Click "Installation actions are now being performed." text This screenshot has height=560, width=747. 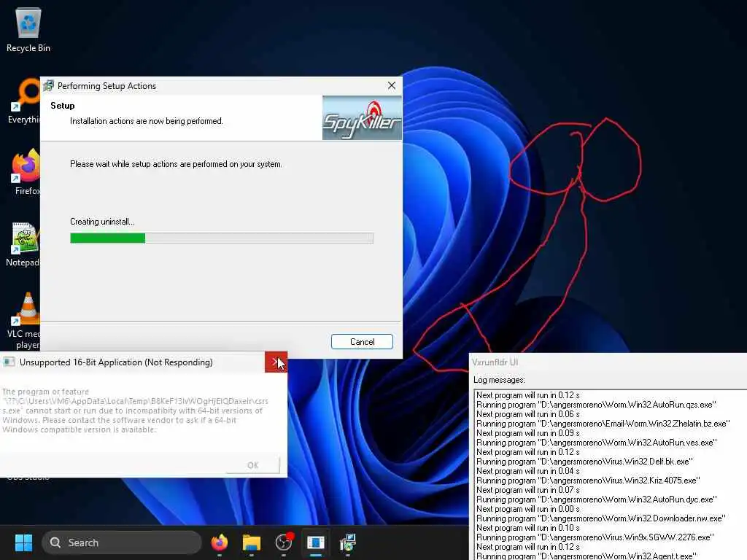coord(146,121)
